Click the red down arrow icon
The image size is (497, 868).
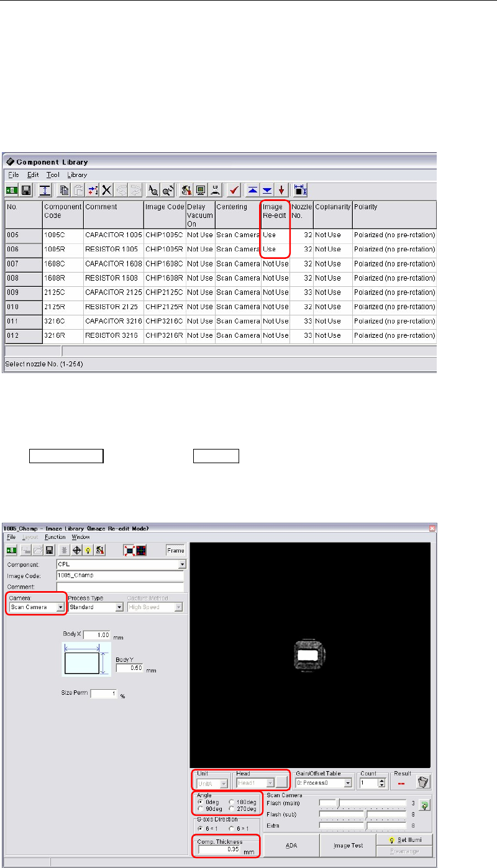(x=281, y=191)
